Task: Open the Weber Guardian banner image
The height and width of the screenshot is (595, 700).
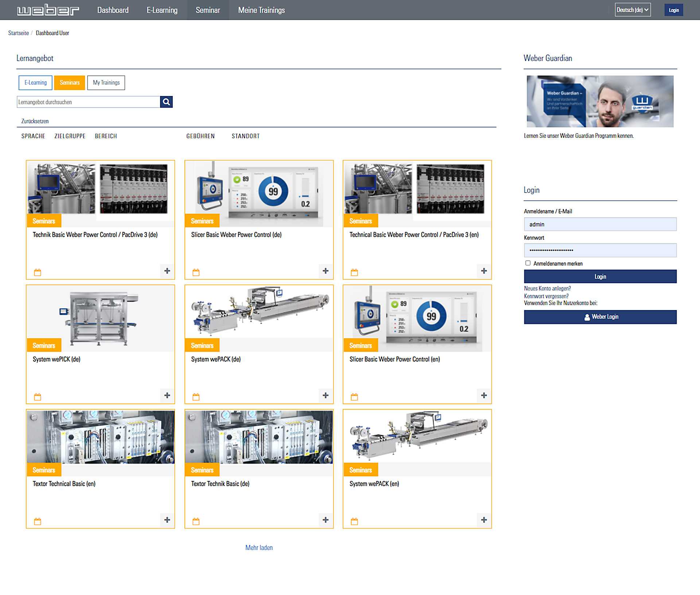Action: point(600,101)
